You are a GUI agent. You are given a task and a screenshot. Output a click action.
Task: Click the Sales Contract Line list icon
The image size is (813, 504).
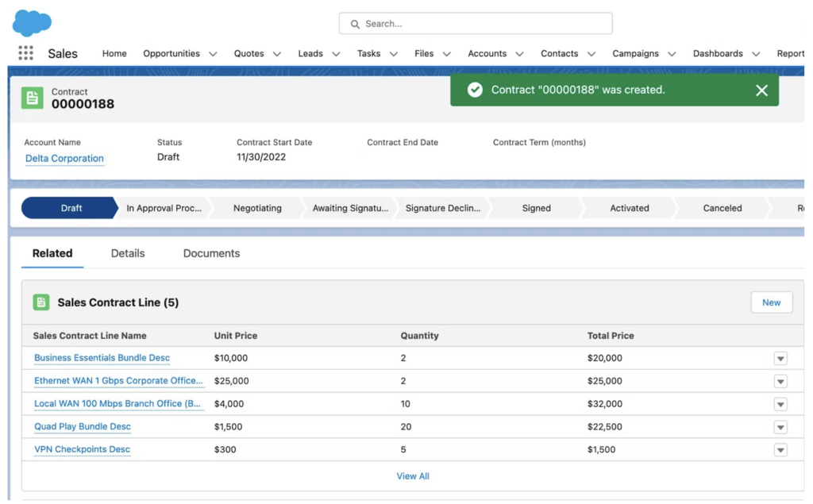(41, 302)
